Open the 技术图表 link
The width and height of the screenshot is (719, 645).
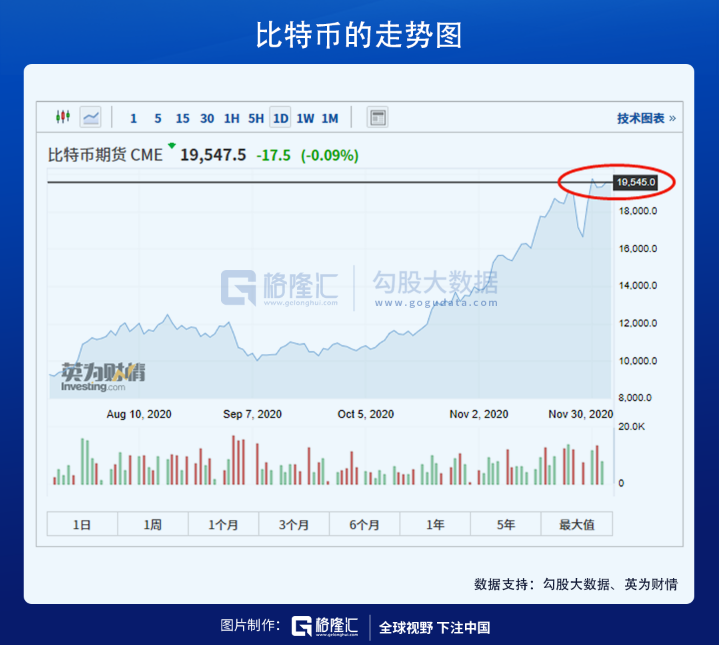[x=646, y=118]
